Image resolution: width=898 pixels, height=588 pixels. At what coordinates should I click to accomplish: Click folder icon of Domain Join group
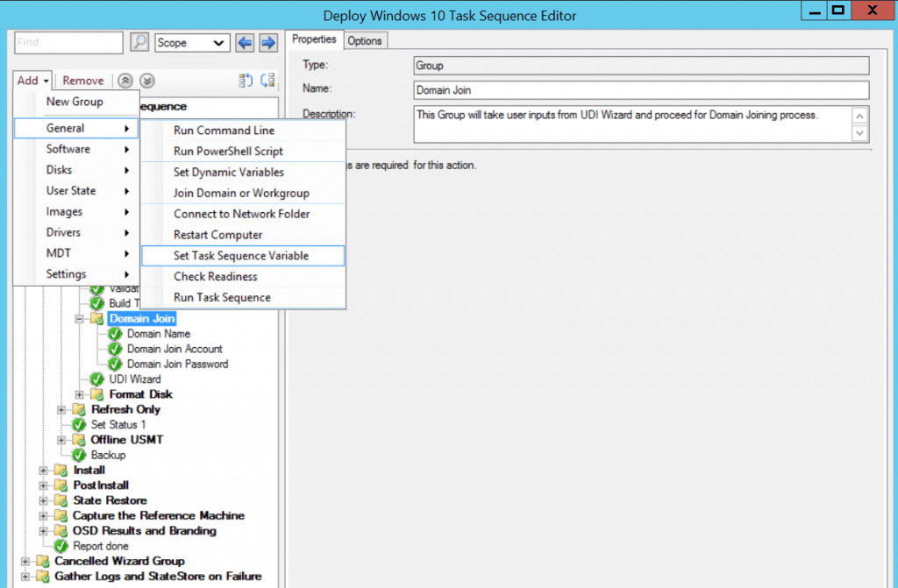[x=96, y=318]
